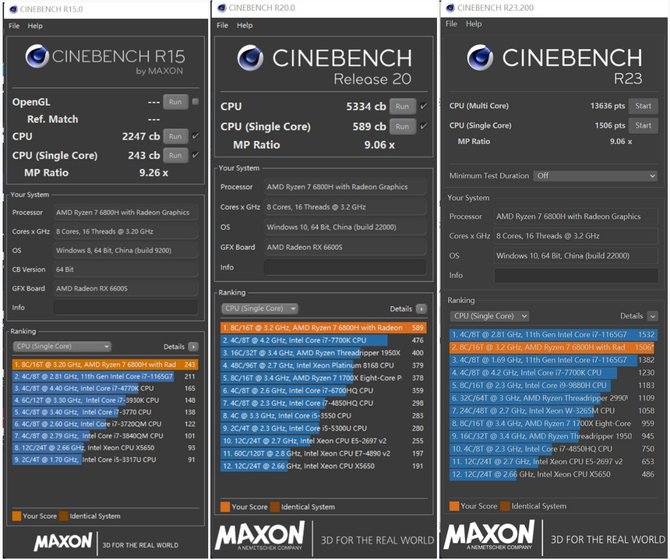670x560 pixels.
Task: Click the Info text field in R23
Action: point(576,276)
